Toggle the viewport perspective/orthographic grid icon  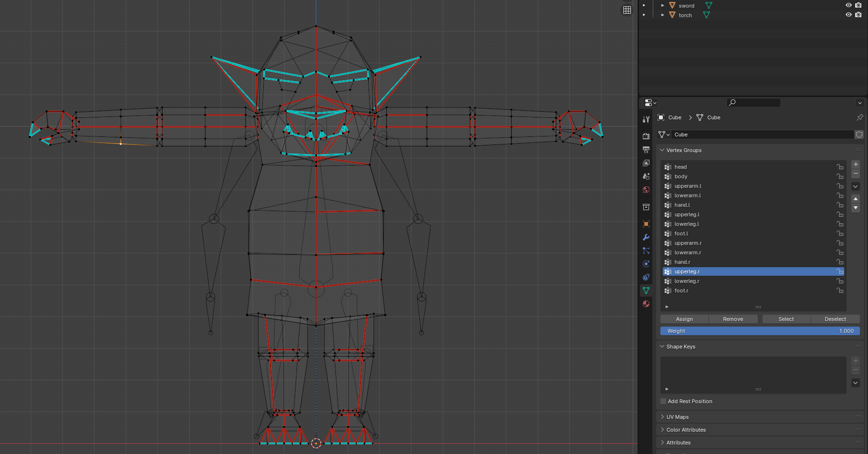tap(627, 10)
